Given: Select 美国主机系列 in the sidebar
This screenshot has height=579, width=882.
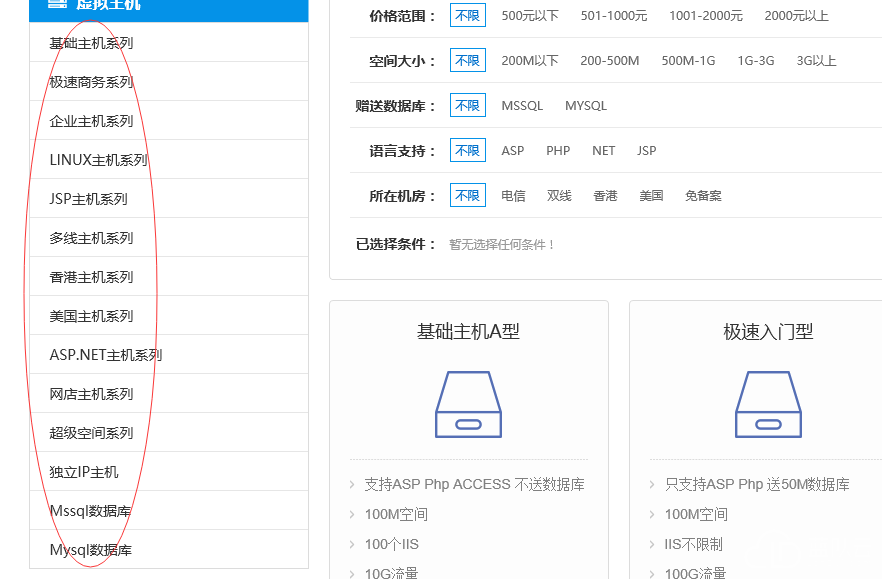Looking at the screenshot, I should (x=91, y=315).
